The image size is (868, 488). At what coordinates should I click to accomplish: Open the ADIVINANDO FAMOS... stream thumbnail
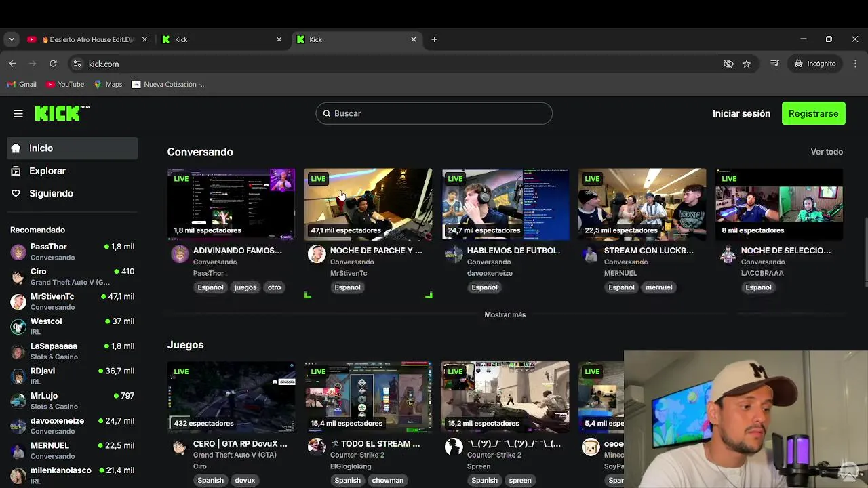click(231, 204)
